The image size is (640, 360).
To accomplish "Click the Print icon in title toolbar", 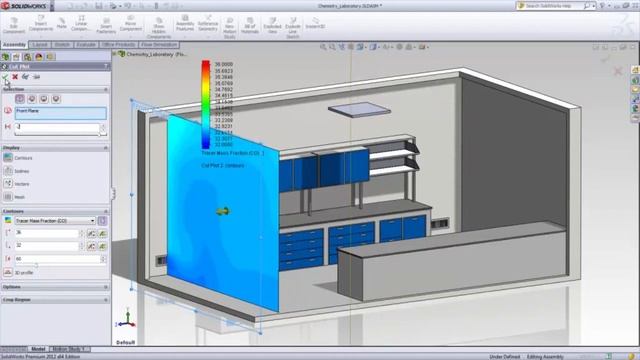I will pos(113,6).
